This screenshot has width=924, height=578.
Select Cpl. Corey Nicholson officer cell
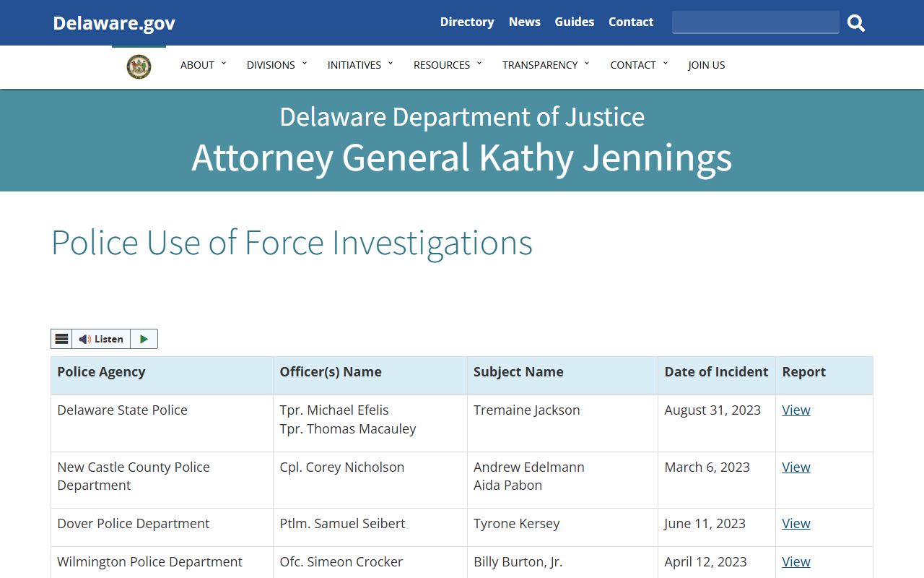tap(370, 480)
